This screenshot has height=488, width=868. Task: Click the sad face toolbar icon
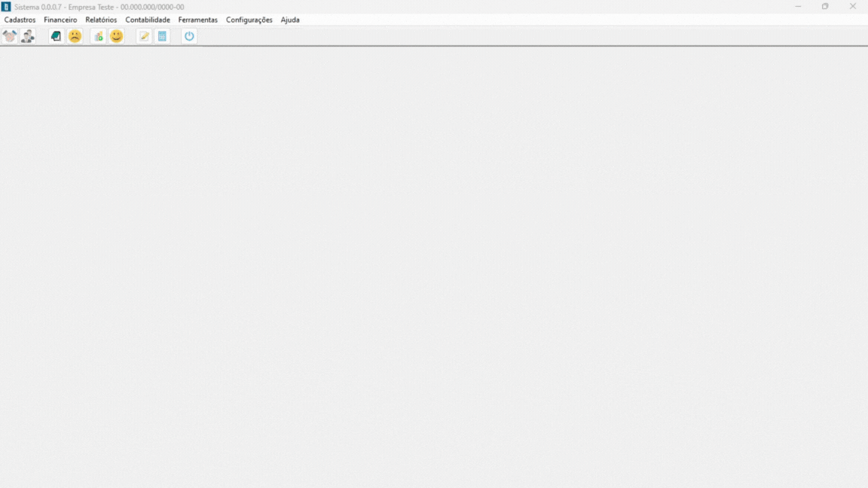[75, 36]
